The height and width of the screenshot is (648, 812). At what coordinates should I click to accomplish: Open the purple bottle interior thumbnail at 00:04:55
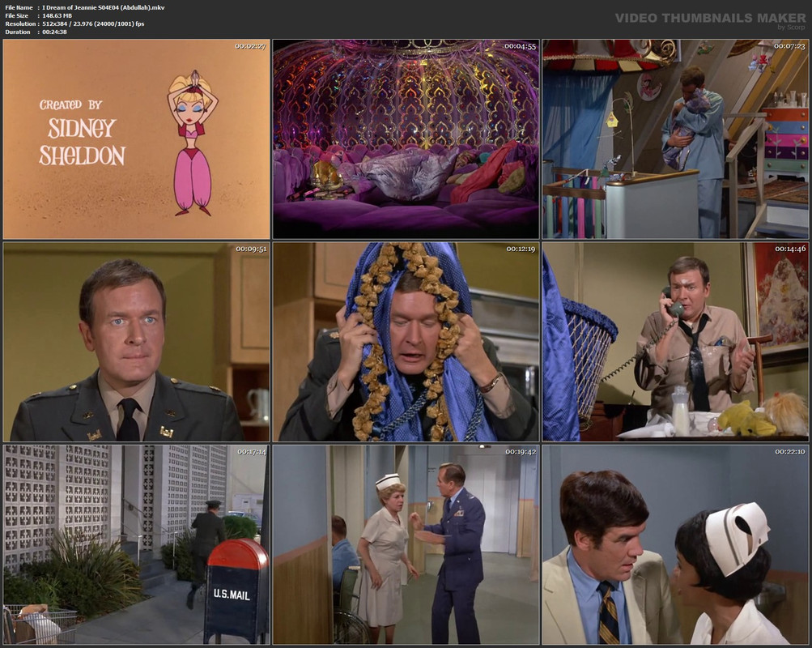406,139
